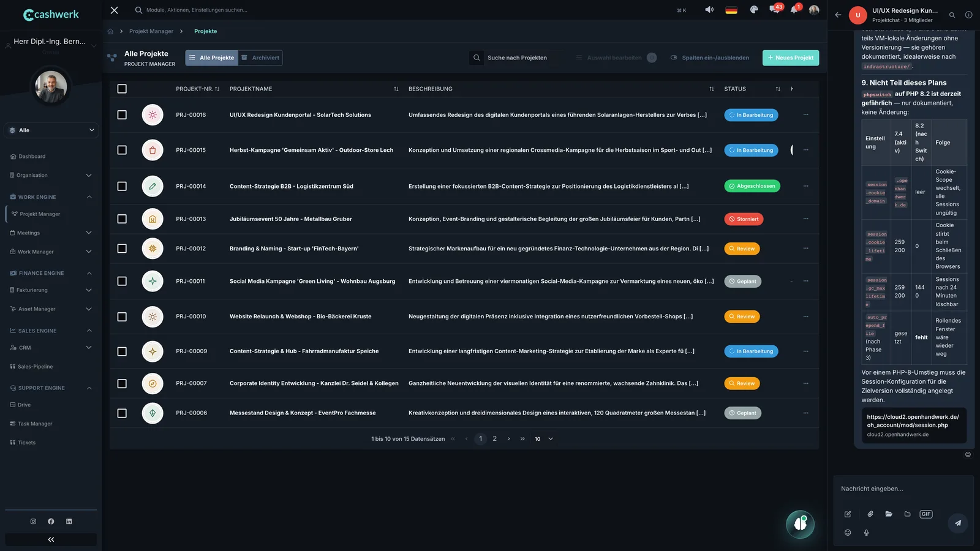Open language selector German flag

(x=731, y=10)
